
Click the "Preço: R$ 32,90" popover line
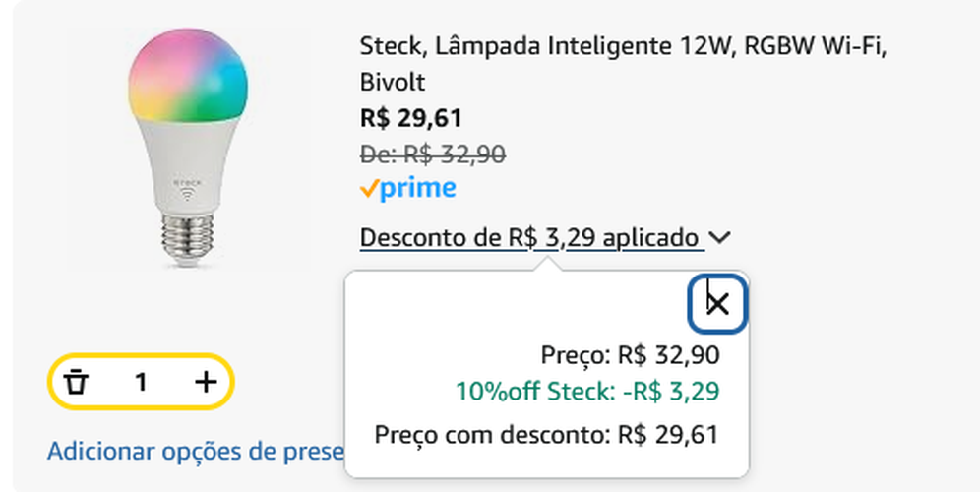630,355
